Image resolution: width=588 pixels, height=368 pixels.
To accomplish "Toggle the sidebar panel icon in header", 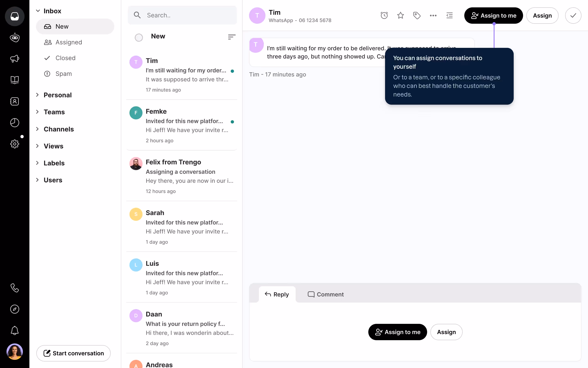I will coord(450,16).
